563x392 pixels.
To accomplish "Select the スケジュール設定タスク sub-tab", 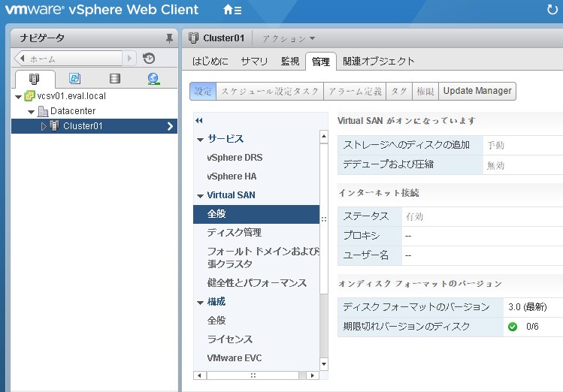I will point(270,91).
